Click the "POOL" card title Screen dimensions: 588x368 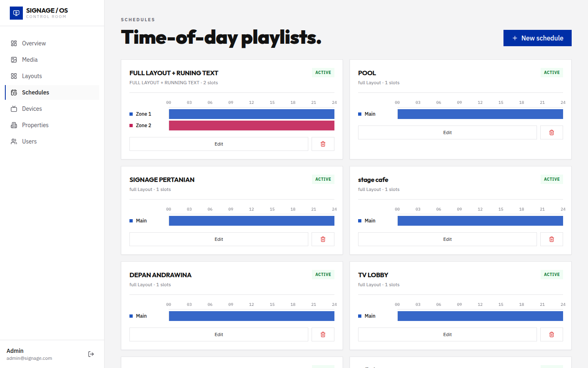tap(367, 73)
